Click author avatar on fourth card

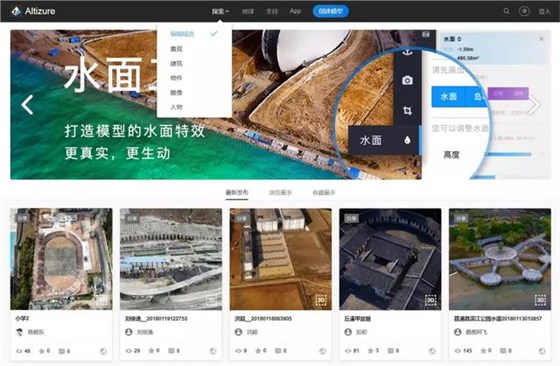point(348,332)
